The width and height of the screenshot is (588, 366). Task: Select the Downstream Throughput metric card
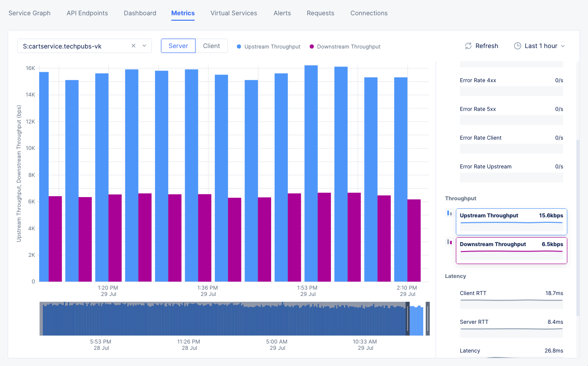tap(512, 250)
